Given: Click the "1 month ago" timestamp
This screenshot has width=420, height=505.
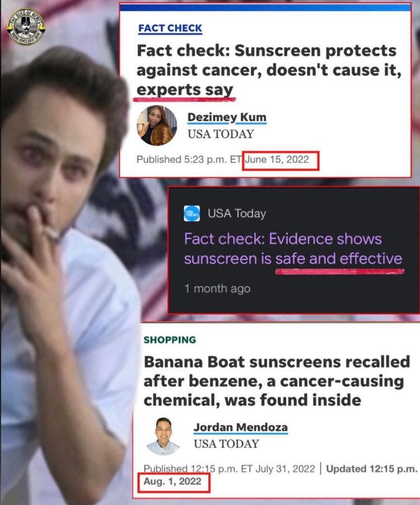Looking at the screenshot, I should tap(217, 288).
